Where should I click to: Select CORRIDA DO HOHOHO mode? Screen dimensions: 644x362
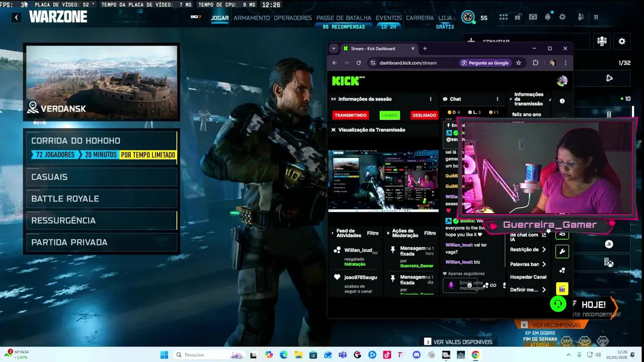pyautogui.click(x=102, y=147)
